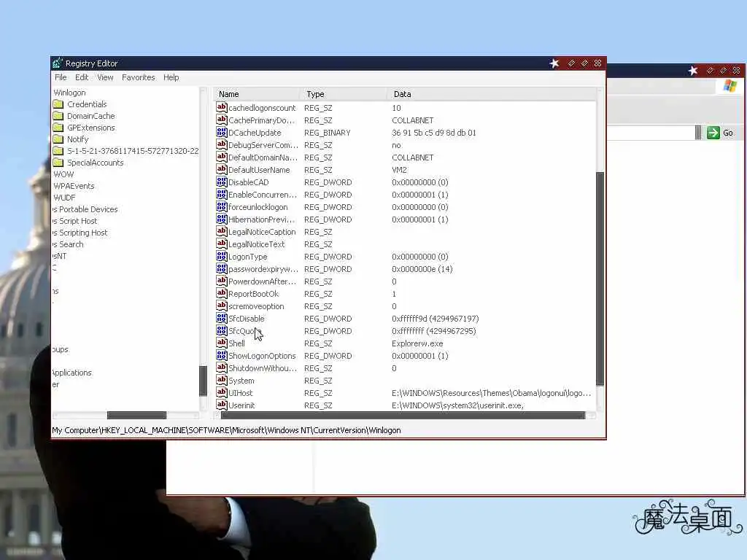This screenshot has width=747, height=560.
Task: Open the View menu
Action: point(105,77)
